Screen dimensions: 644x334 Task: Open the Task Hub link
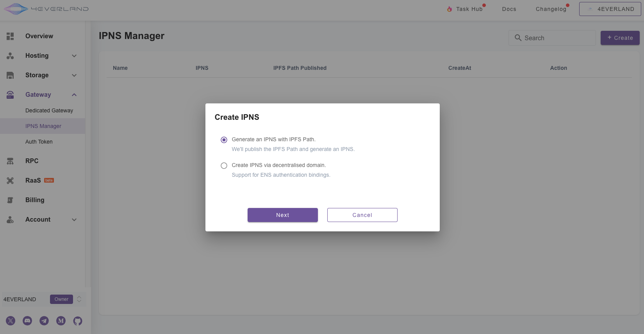click(469, 9)
